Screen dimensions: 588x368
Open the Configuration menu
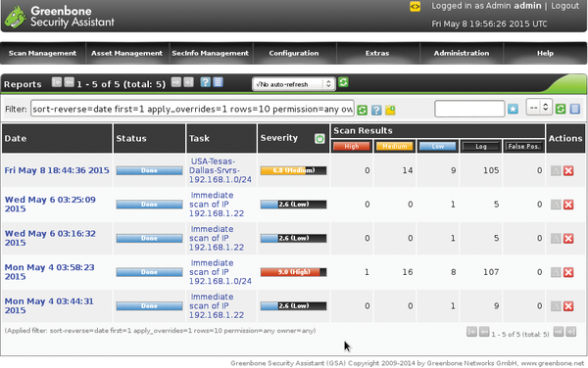click(294, 53)
